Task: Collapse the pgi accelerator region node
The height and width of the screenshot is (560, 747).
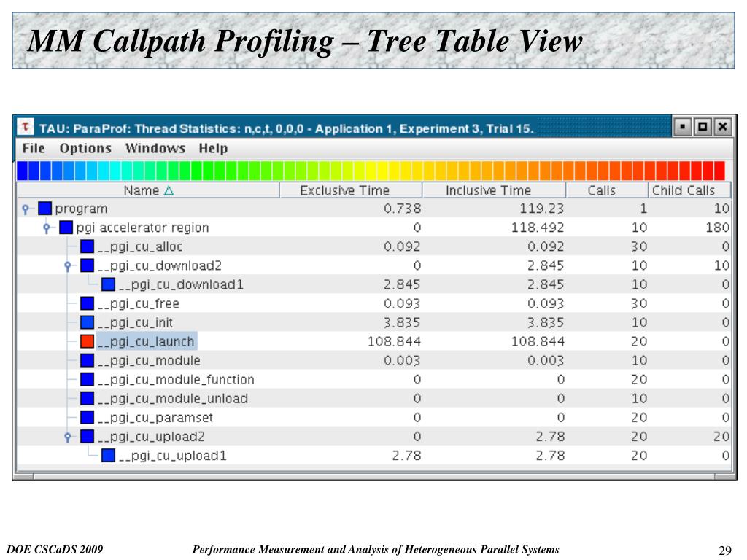Action: (x=47, y=227)
